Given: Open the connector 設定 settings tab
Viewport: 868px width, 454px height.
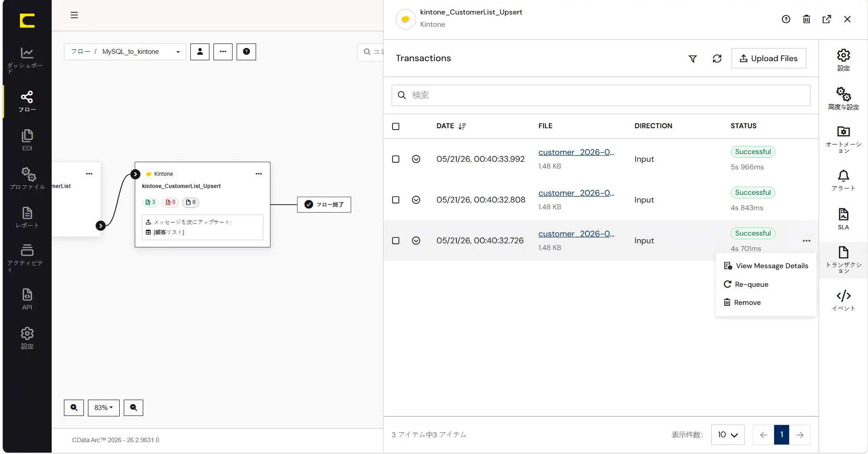Looking at the screenshot, I should point(844,60).
